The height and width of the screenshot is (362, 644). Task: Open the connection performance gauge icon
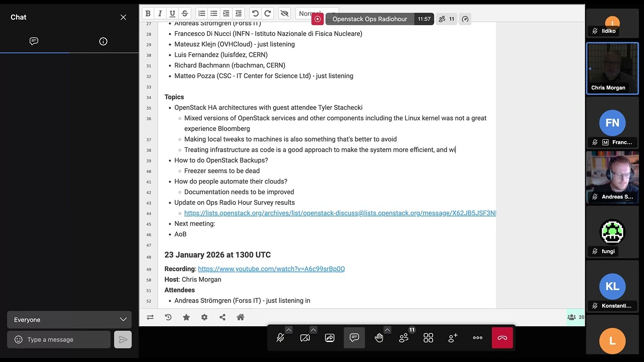[x=465, y=19]
